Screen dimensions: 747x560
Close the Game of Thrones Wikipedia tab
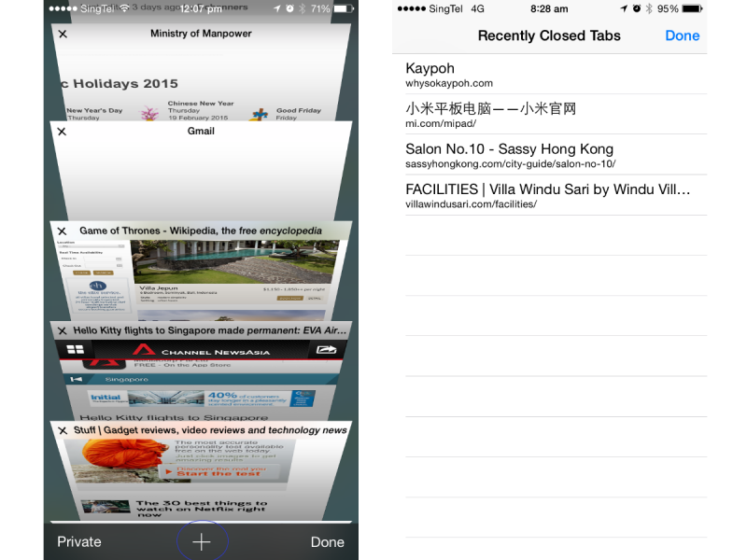pyautogui.click(x=62, y=231)
